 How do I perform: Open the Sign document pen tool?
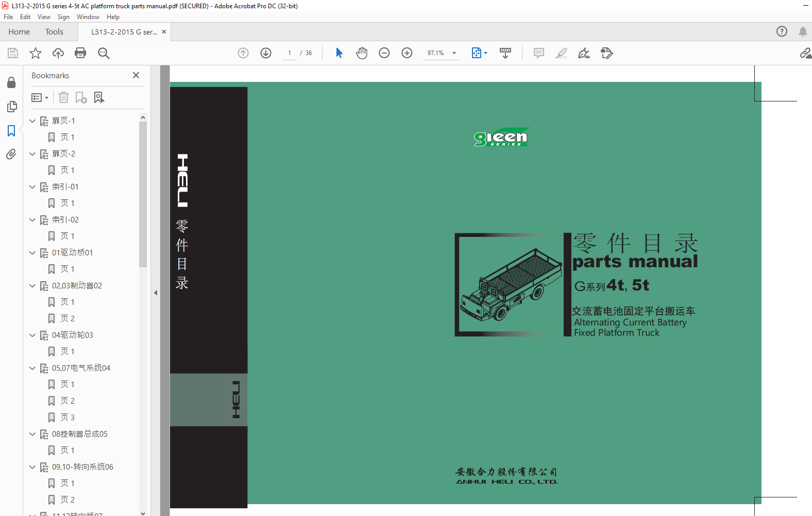[x=584, y=53]
